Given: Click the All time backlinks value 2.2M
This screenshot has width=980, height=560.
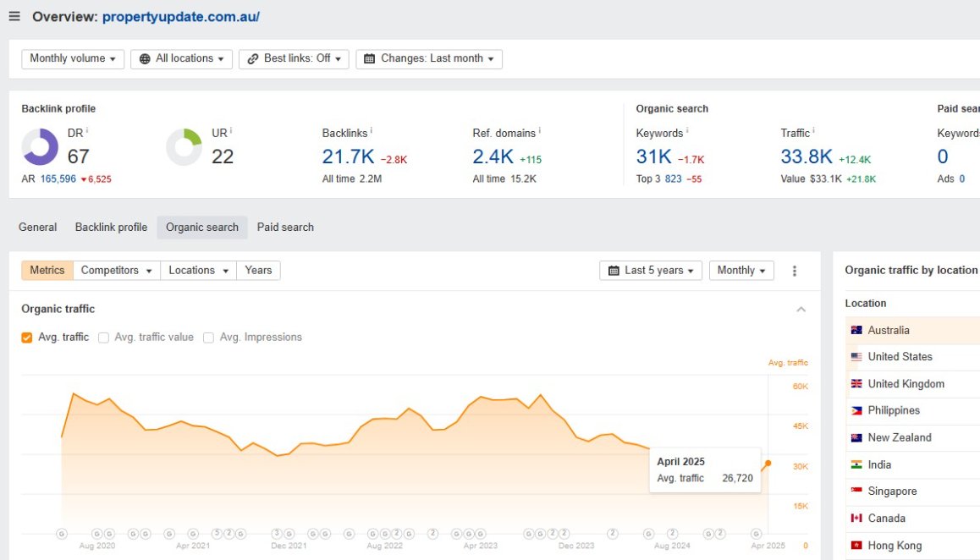Looking at the screenshot, I should click(x=371, y=178).
